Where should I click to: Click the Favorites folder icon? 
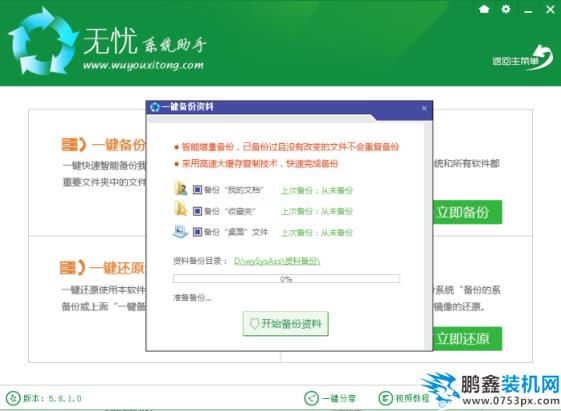pos(181,209)
